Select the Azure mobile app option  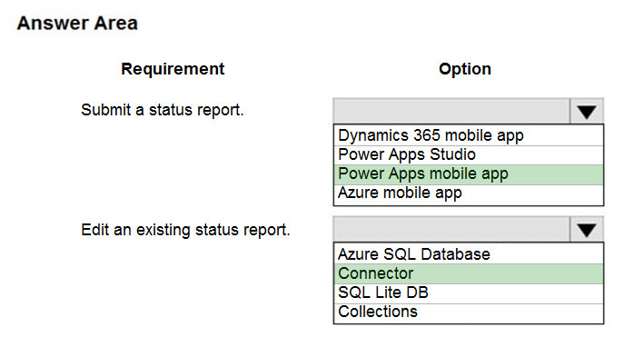coord(468,194)
